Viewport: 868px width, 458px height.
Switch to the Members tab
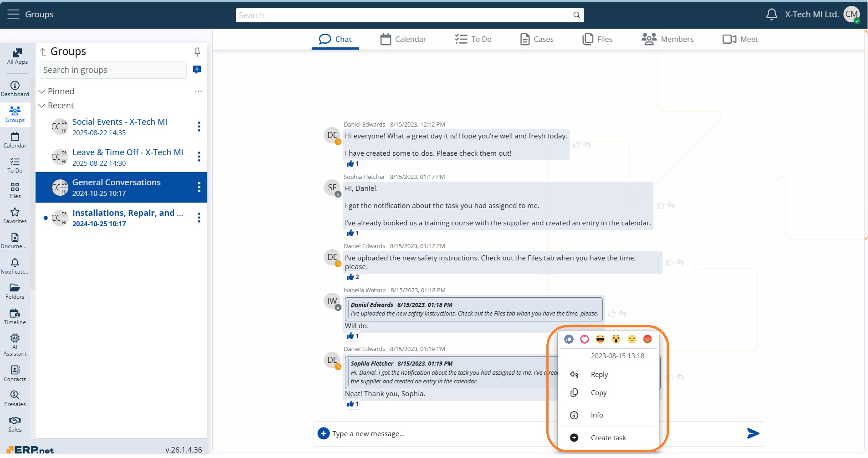[668, 39]
